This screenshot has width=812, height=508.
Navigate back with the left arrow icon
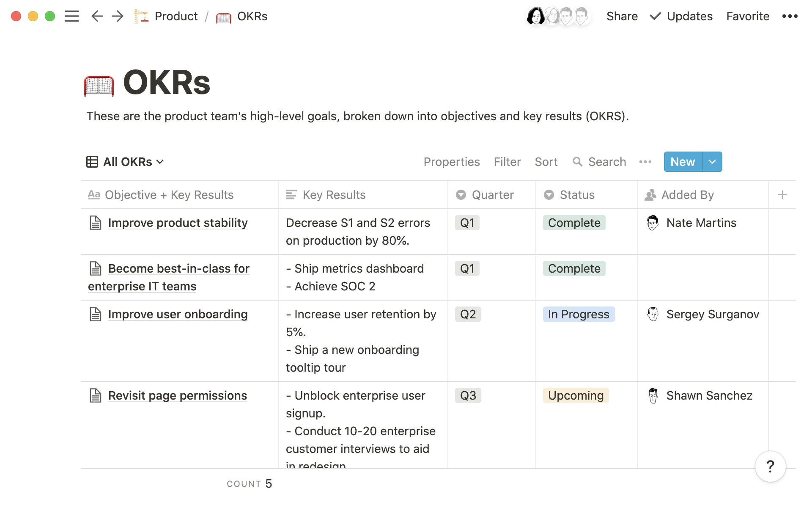(97, 16)
